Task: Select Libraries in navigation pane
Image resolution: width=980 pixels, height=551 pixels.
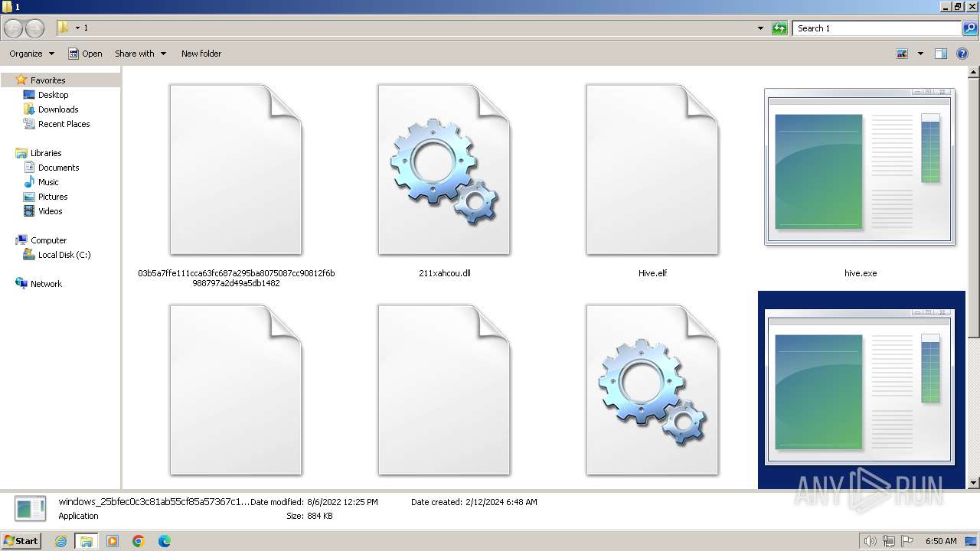Action: pyautogui.click(x=46, y=153)
